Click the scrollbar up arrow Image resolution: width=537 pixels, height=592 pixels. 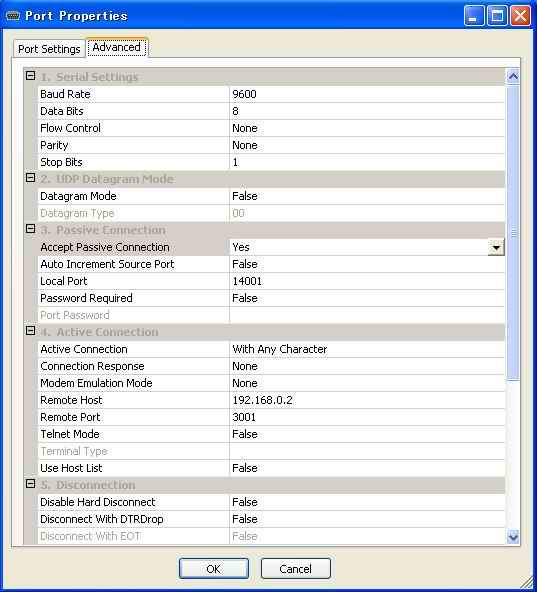click(x=513, y=77)
